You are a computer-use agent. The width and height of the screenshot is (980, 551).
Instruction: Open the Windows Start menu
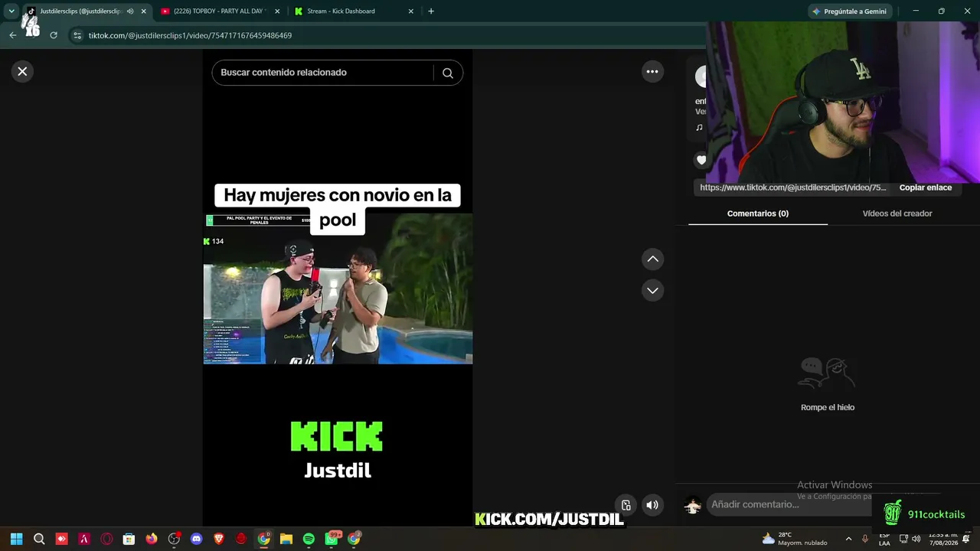[17, 539]
